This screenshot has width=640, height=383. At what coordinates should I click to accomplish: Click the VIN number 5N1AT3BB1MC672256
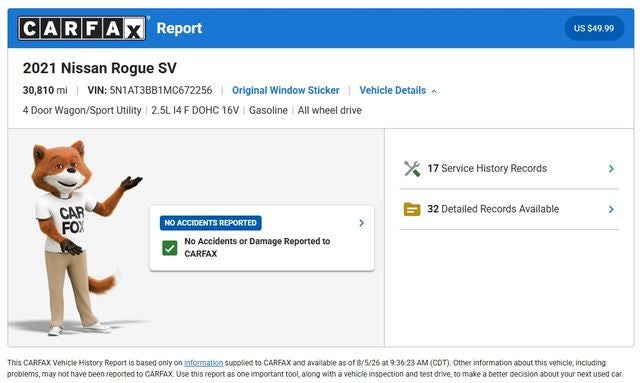coord(161,90)
